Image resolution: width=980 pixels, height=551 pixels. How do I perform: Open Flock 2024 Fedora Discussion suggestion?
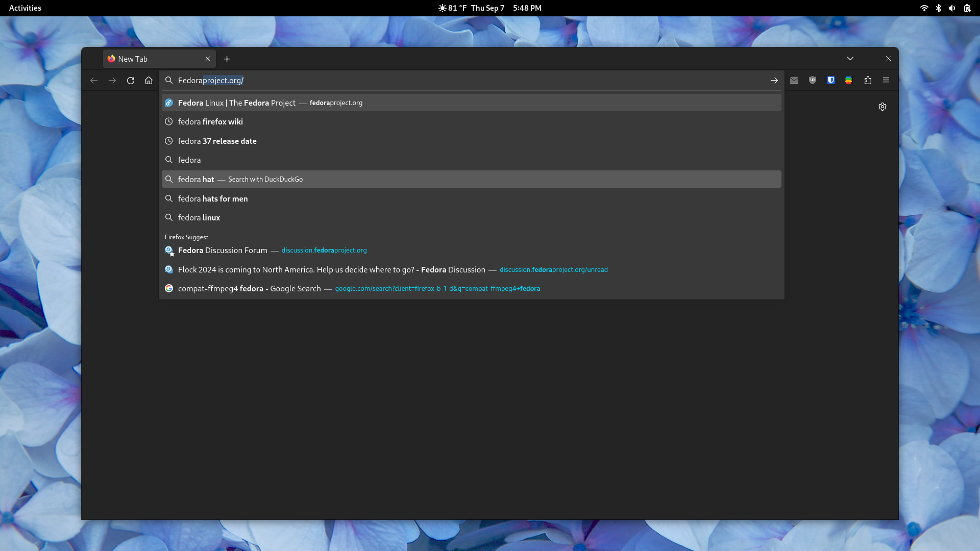[x=471, y=269]
